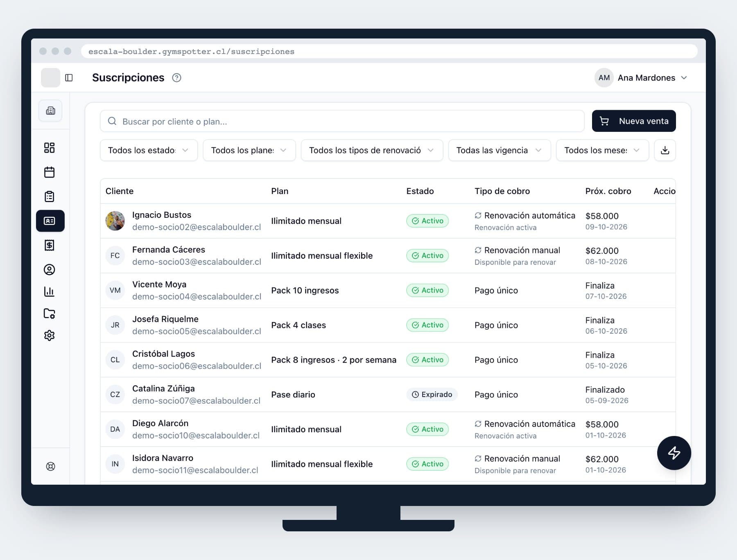
Task: Click Josefa Riquelme's Activo status badge
Action: (427, 325)
